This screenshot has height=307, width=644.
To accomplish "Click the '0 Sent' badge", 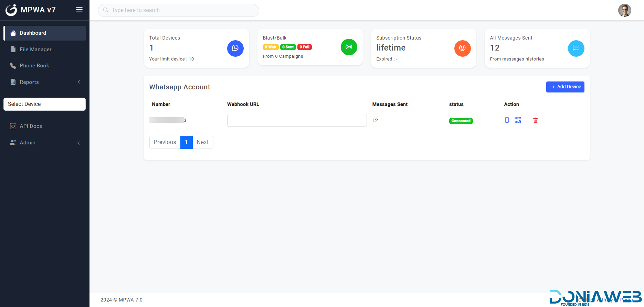I will pyautogui.click(x=288, y=47).
